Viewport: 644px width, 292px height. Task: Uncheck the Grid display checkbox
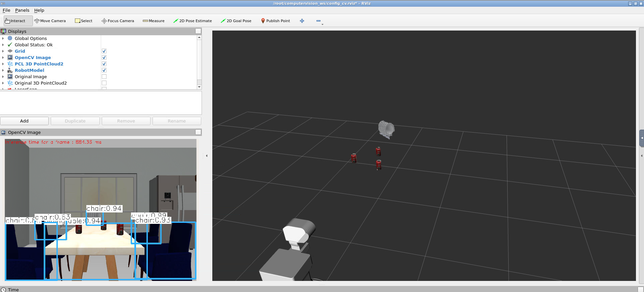click(104, 51)
